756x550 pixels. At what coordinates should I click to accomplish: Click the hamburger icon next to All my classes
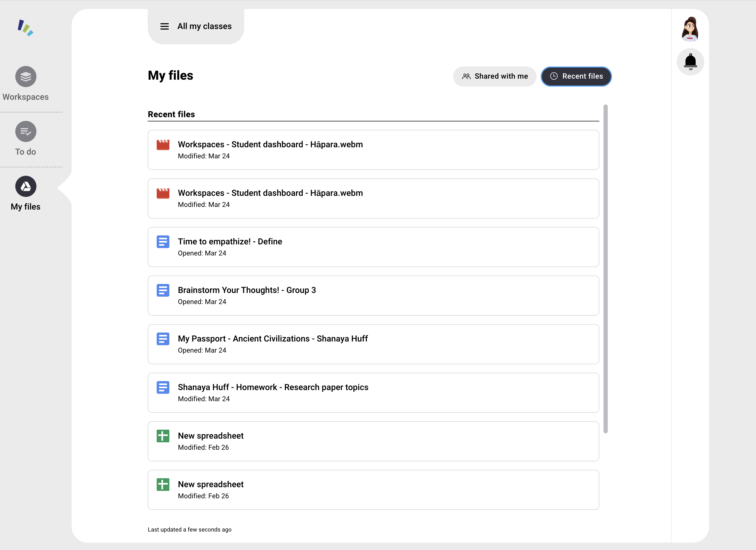click(164, 26)
